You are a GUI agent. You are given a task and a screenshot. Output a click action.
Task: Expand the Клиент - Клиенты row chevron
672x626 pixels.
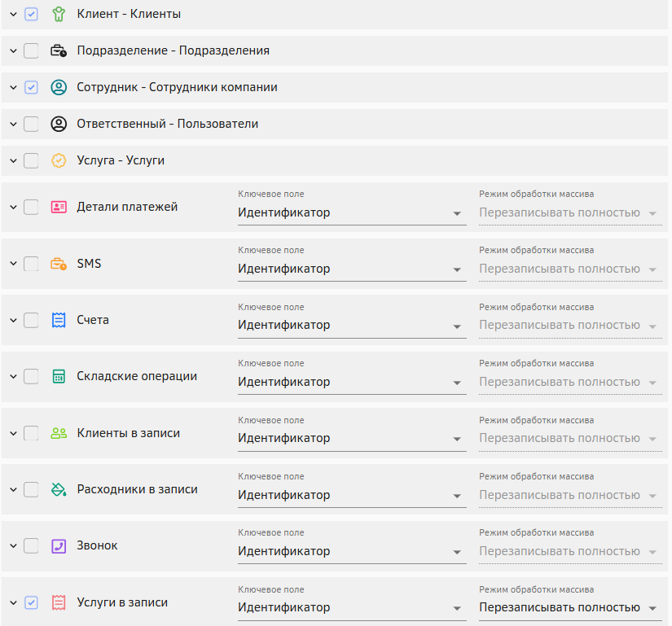(13, 14)
